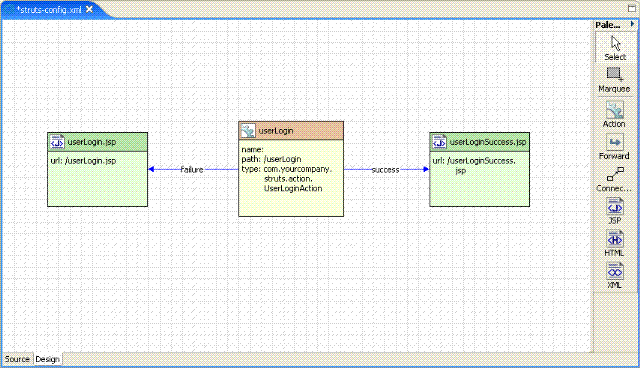The width and height of the screenshot is (640, 368).
Task: Pick the HTML page tool in palette
Action: (615, 244)
